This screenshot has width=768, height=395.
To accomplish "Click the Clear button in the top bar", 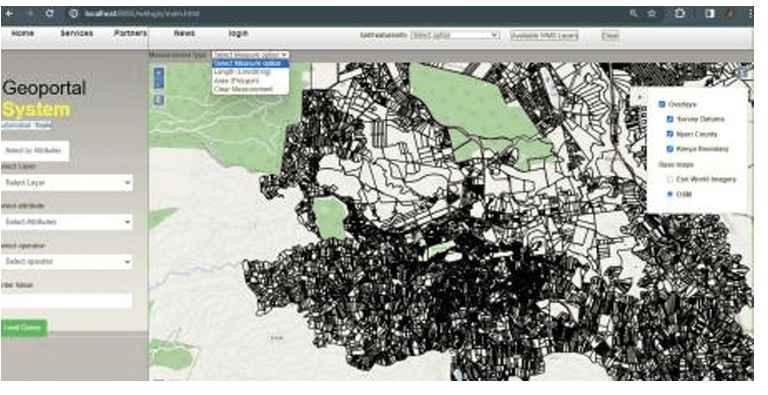I will (x=610, y=35).
